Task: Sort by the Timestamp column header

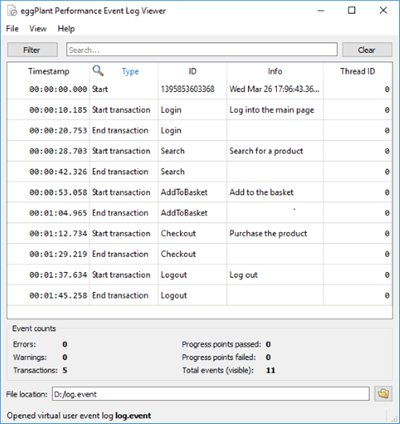Action: (49, 71)
